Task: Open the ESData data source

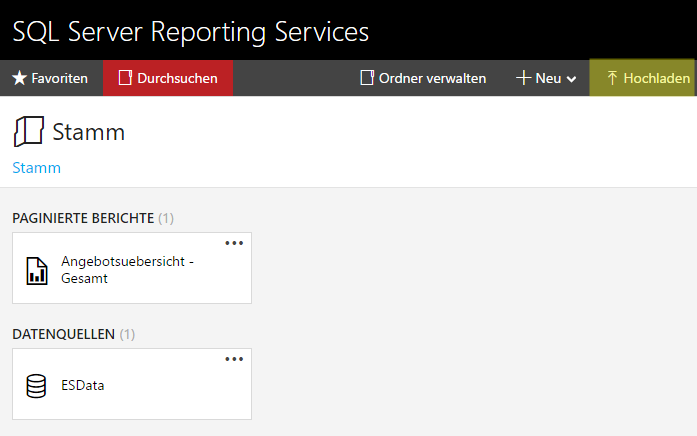Action: [132, 384]
